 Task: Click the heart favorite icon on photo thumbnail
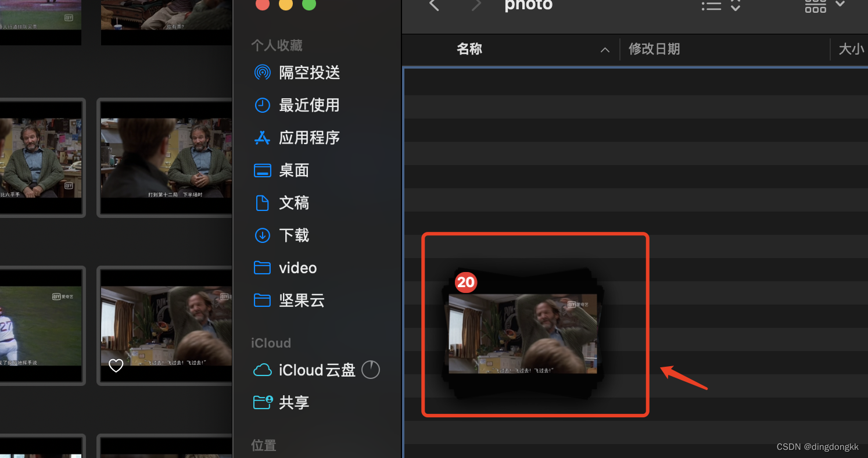[116, 366]
